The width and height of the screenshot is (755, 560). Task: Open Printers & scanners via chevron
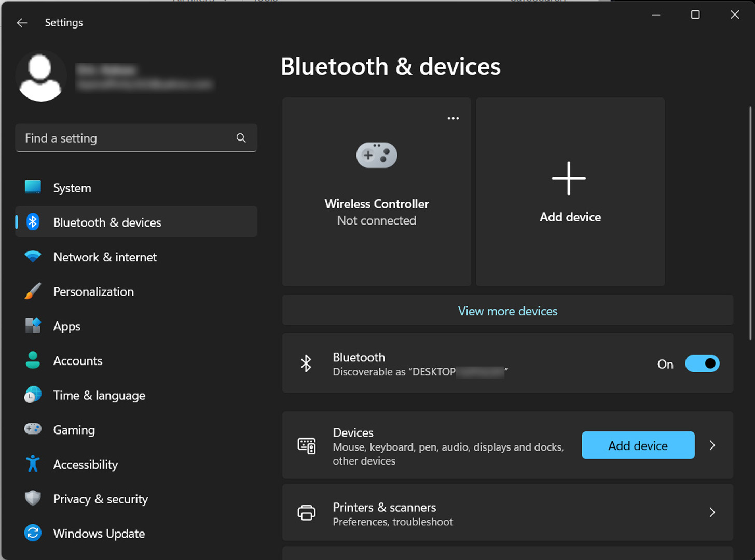coord(712,512)
